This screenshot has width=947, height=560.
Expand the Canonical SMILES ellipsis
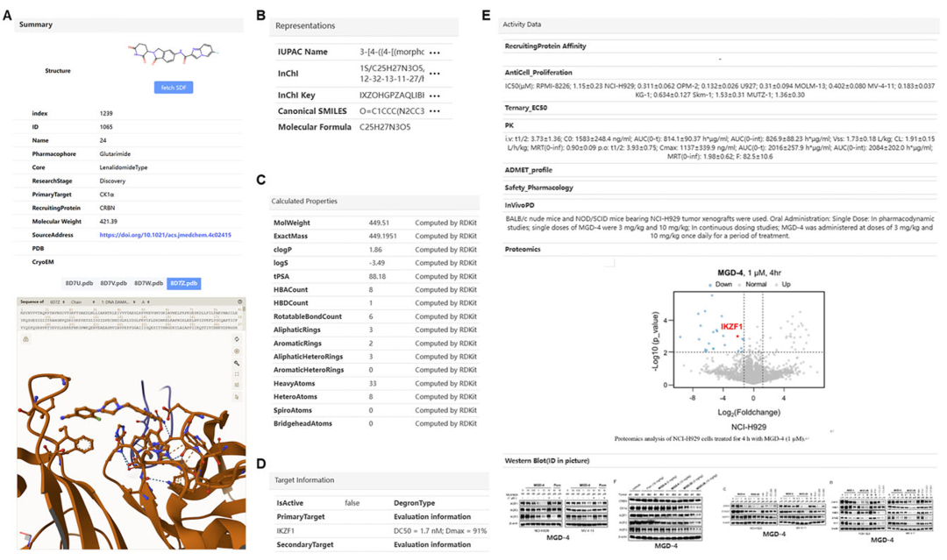(434, 111)
